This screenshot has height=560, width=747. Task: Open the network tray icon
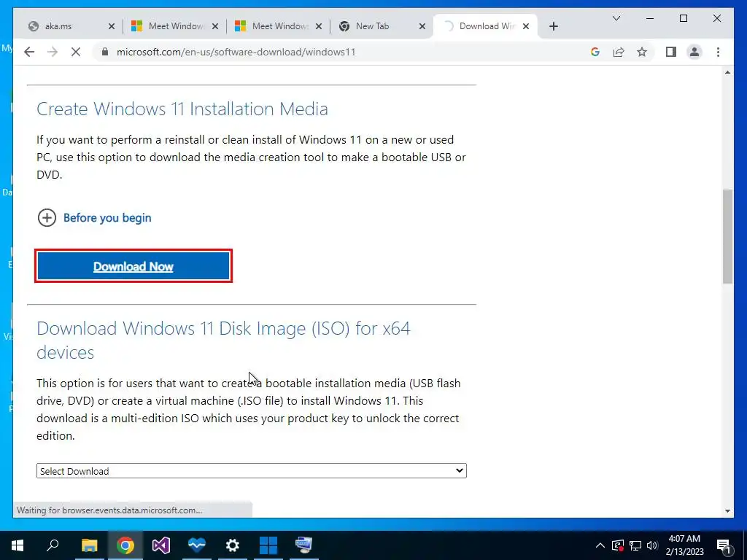coord(635,545)
